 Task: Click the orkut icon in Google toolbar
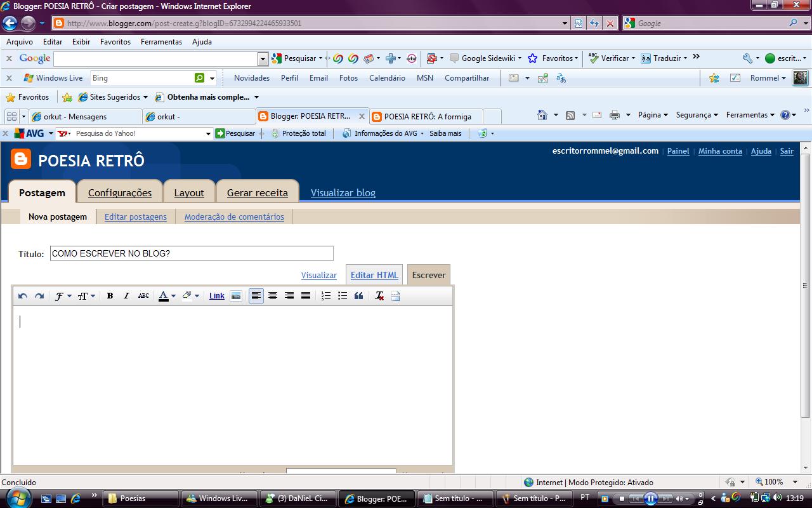click(411, 58)
